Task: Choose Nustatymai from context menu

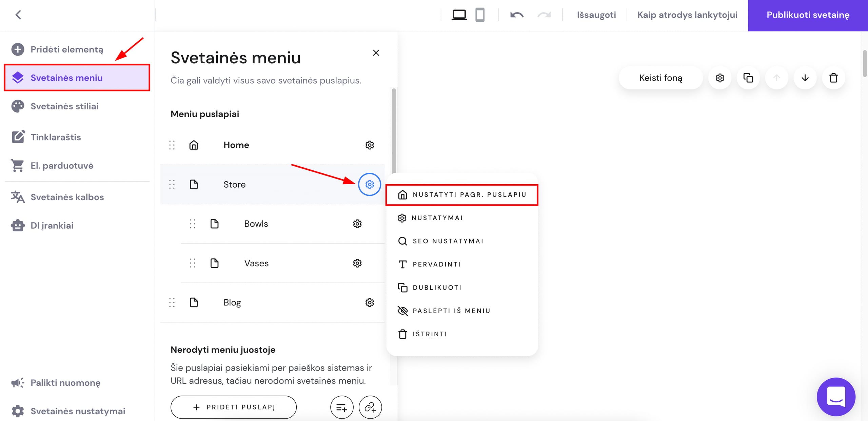Action: point(462,218)
